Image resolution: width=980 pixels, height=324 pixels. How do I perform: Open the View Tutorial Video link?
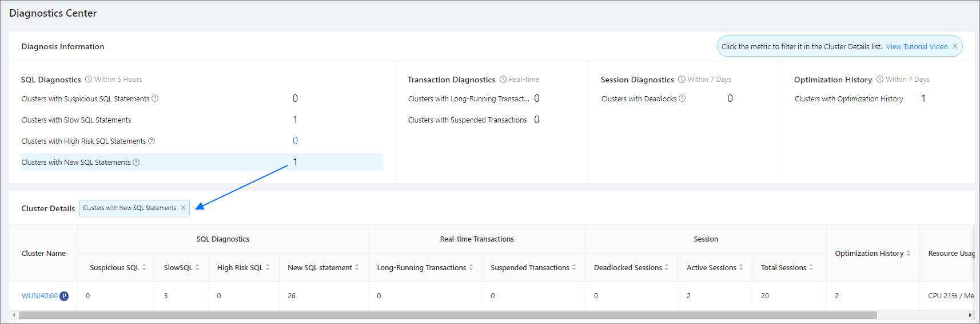pos(917,47)
